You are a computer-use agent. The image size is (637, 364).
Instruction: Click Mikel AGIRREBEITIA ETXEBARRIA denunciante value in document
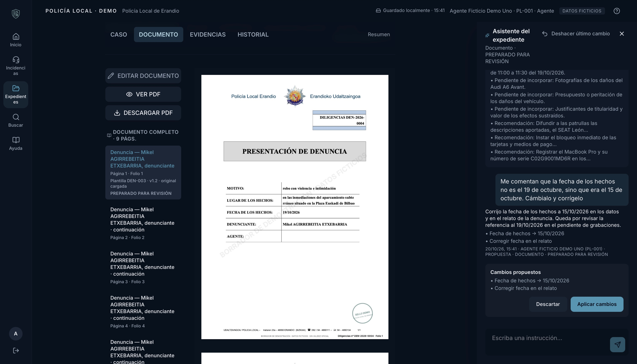click(x=315, y=224)
